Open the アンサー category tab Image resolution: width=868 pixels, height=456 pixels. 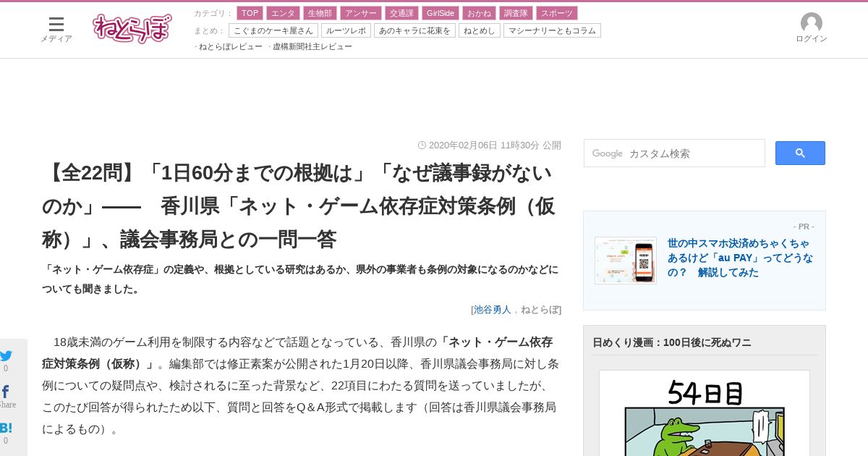(360, 13)
